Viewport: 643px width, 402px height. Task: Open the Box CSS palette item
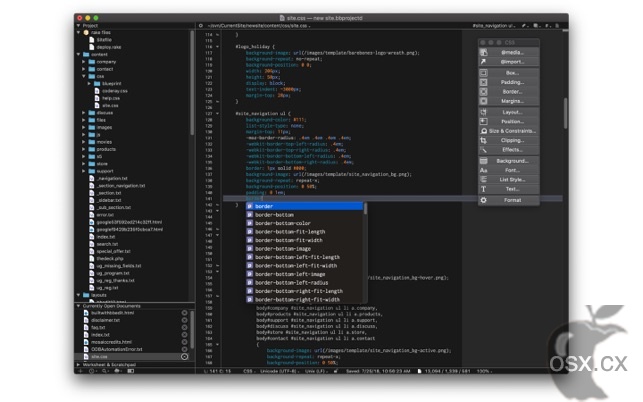click(508, 73)
